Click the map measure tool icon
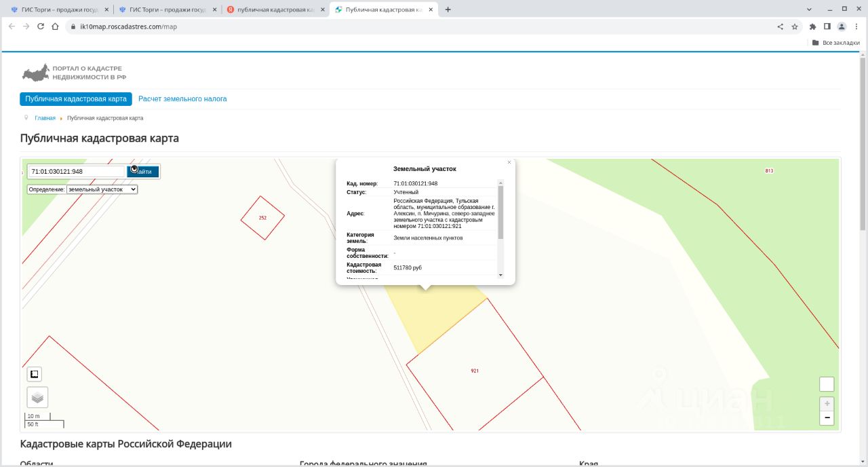This screenshot has width=868, height=467. 35,374
